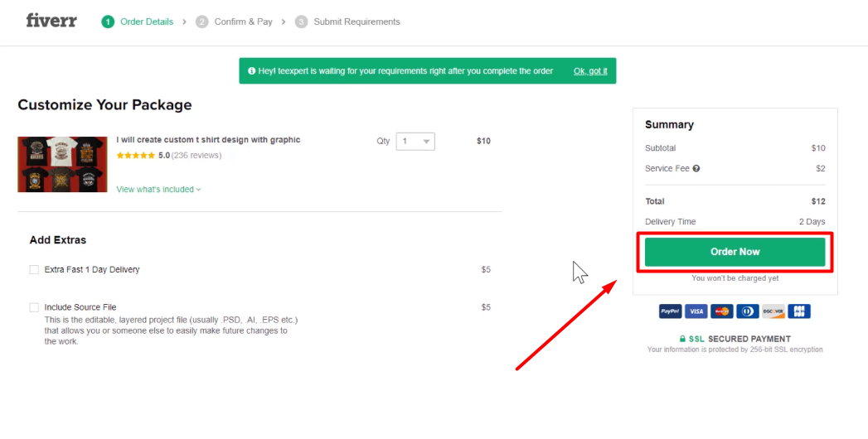Click the PayPal payment icon
The image size is (868, 439).
pos(670,311)
